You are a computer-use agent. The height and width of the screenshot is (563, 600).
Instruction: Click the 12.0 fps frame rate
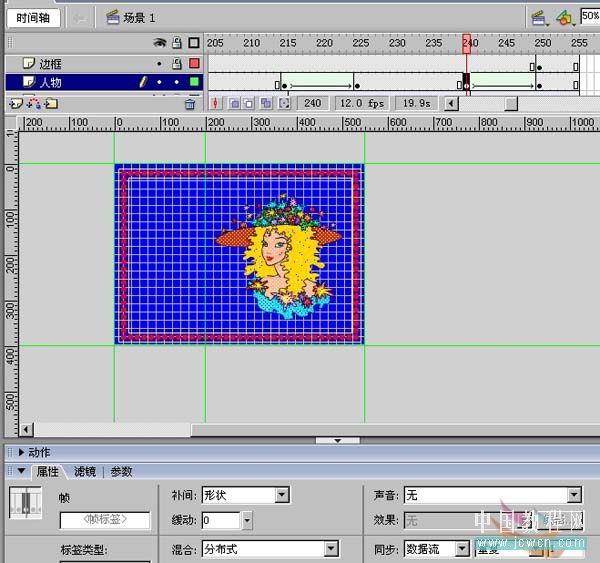point(362,103)
